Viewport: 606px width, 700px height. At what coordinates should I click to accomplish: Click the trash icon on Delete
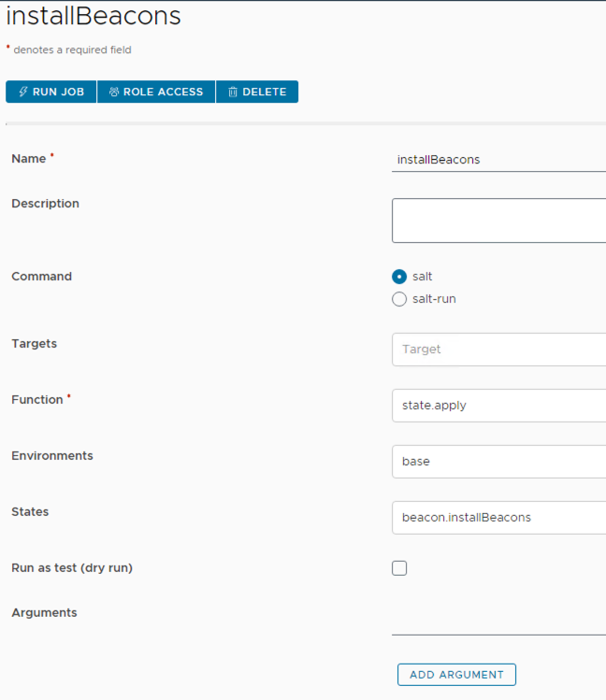[233, 92]
